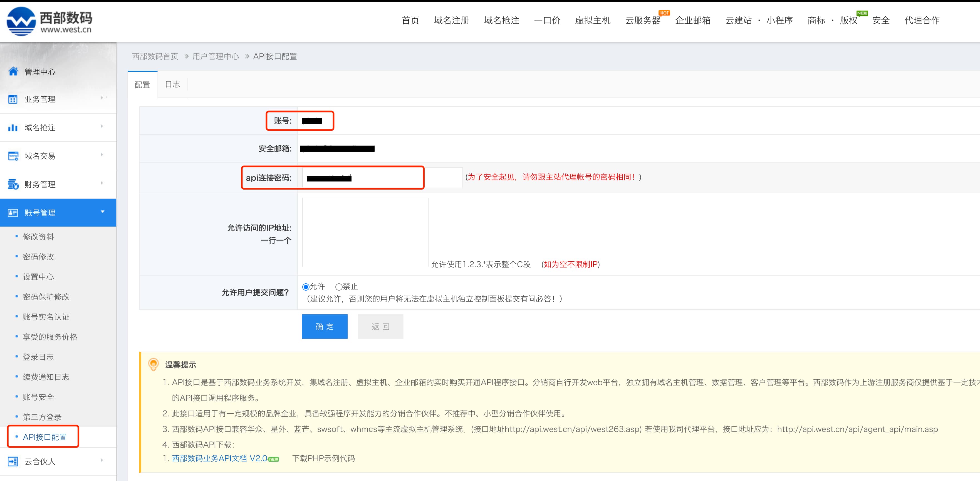
Task: Click the lightbulb tip icon
Action: pos(153,364)
